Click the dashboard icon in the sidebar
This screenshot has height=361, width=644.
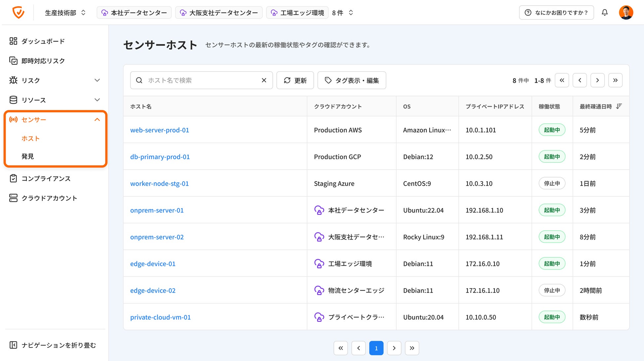click(x=13, y=41)
